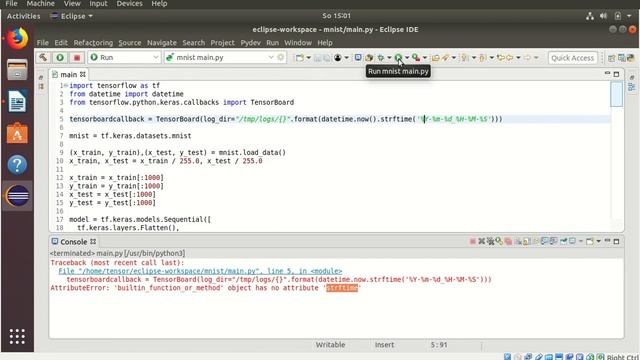Viewport: 640px width, 360px height.
Task: Click the Writable status bar entry
Action: (x=330, y=345)
